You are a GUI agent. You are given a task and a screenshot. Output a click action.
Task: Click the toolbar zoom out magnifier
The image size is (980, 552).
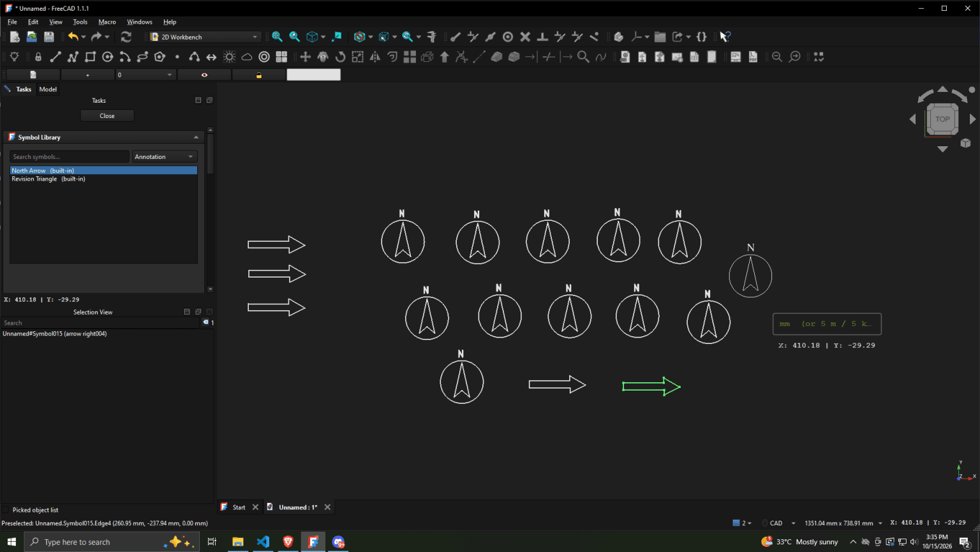tap(777, 57)
